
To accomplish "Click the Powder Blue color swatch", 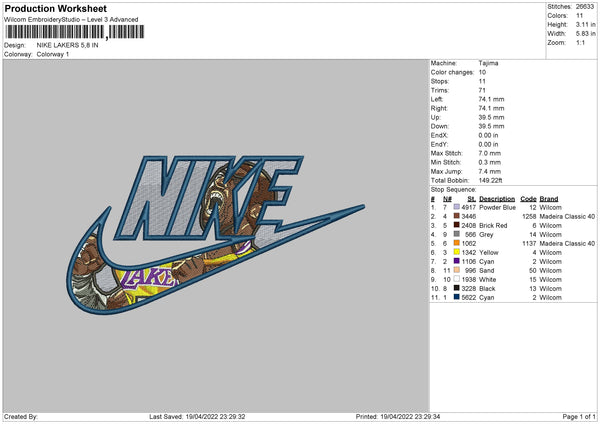I will coord(457,207).
